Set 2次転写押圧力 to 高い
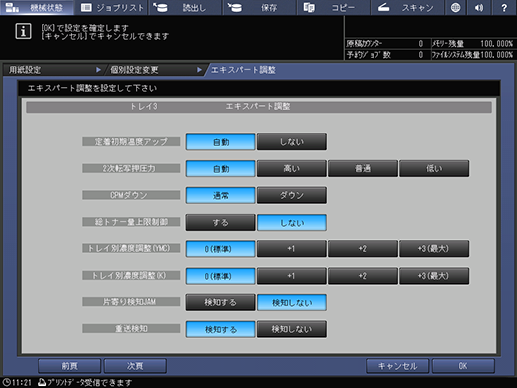517x388 pixels. click(x=292, y=169)
